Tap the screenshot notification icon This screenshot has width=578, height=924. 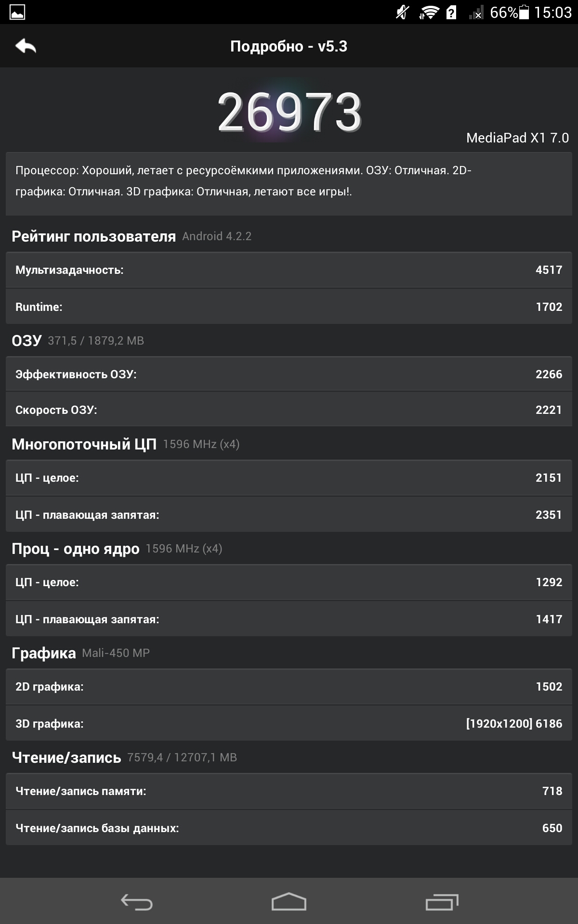[17, 12]
